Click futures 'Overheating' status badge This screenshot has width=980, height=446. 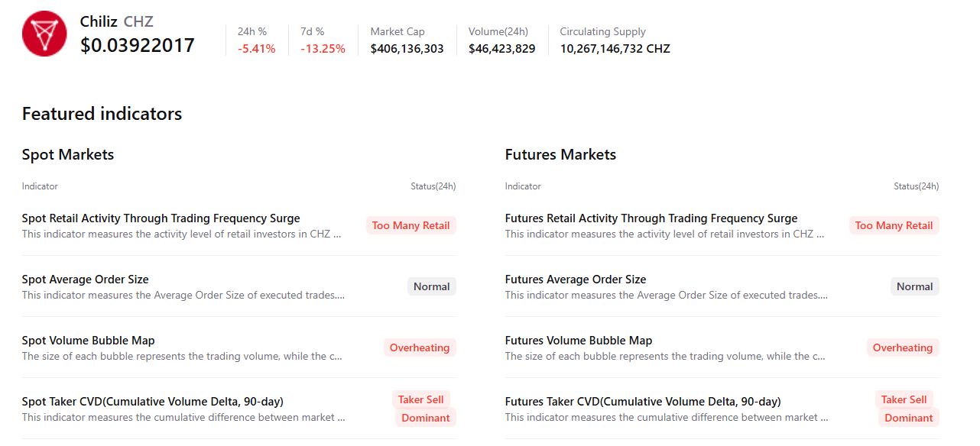903,347
